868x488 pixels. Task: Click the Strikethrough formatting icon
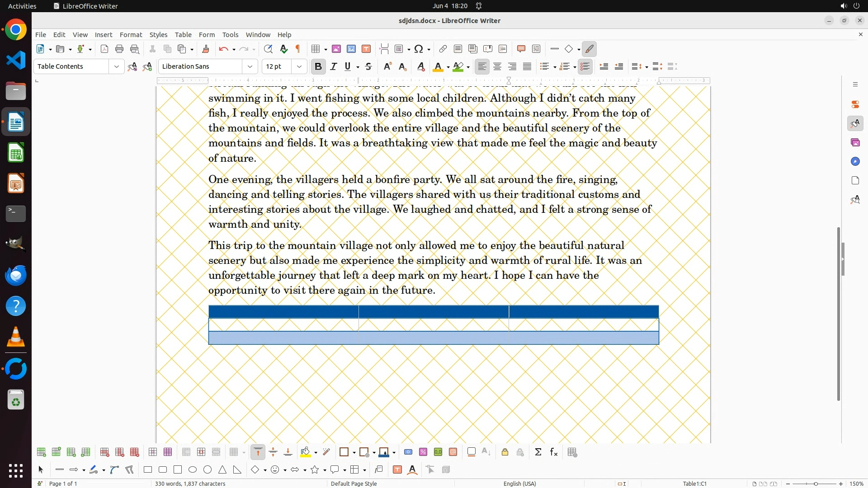(368, 67)
